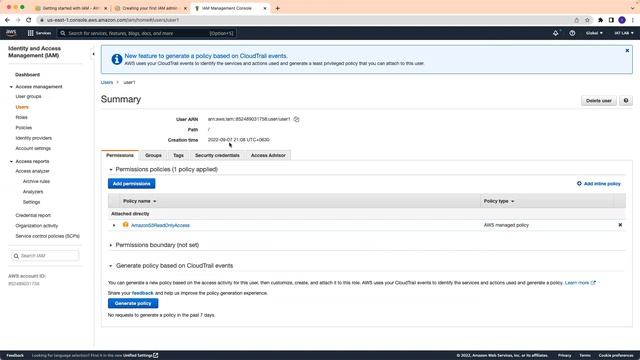Dismiss the CloudTrail info banner
This screenshot has width=640, height=360.
(627, 51)
